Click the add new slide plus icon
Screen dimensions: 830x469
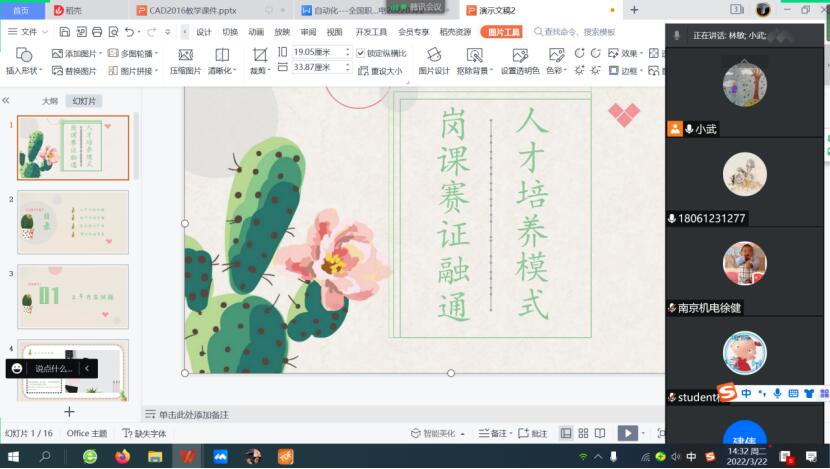click(x=69, y=411)
